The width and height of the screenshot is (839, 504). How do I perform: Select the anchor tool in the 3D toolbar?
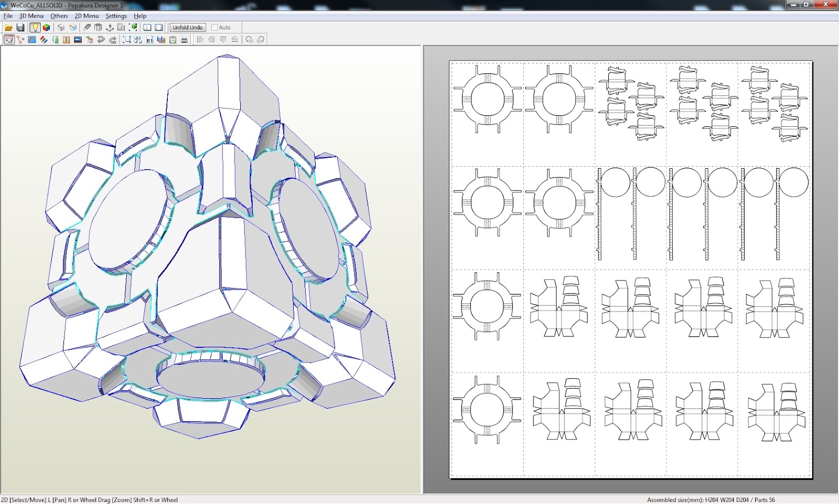pyautogui.click(x=109, y=27)
